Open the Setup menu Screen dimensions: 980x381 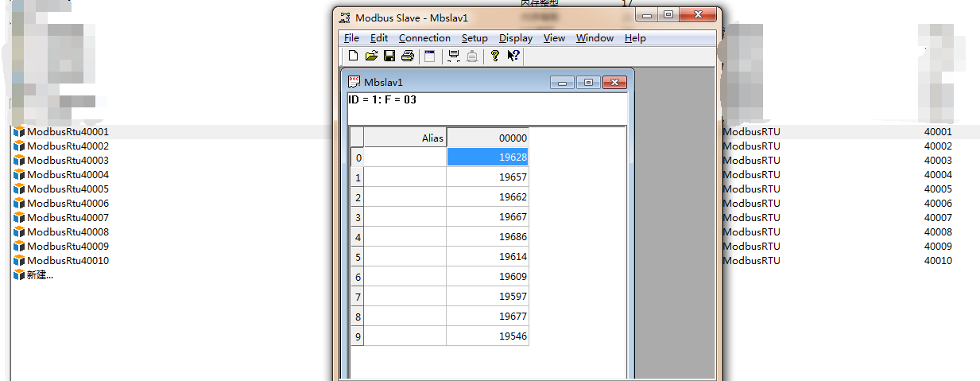pyautogui.click(x=475, y=37)
